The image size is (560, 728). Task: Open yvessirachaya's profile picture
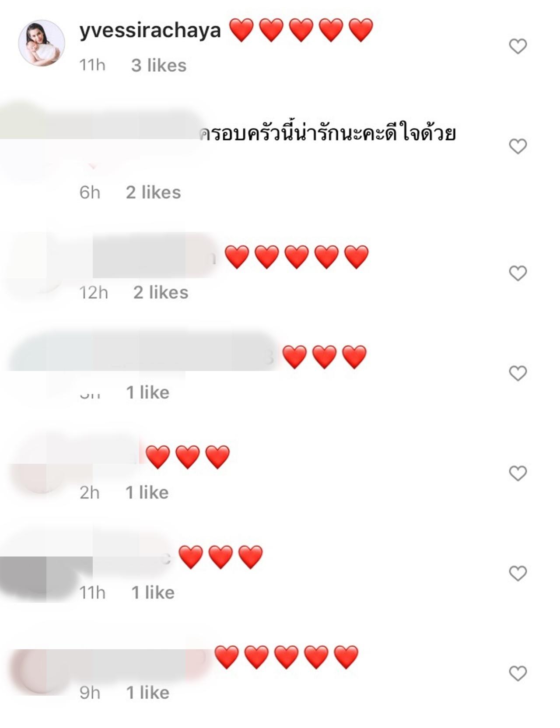pos(42,43)
